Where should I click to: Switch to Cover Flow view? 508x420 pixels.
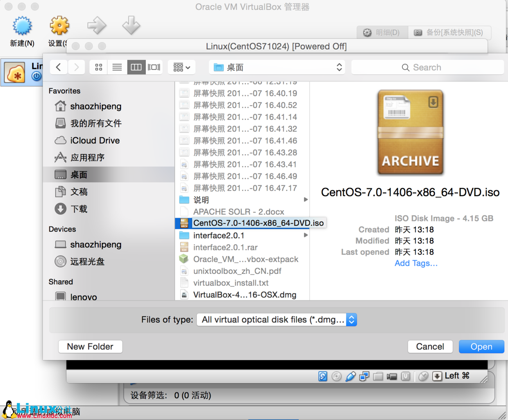click(154, 67)
